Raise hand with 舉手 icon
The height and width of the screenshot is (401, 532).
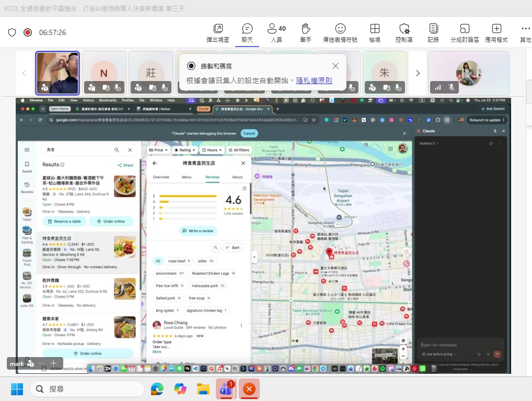[x=306, y=33]
